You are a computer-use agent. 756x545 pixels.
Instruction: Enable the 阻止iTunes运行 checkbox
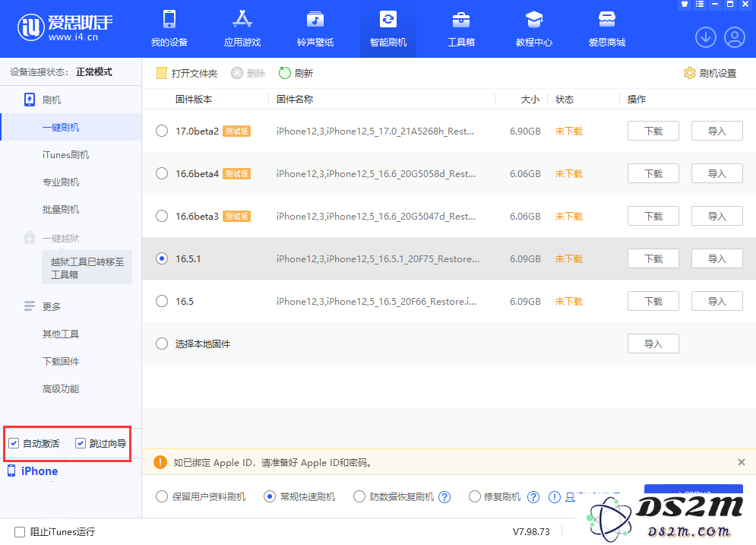(x=20, y=532)
